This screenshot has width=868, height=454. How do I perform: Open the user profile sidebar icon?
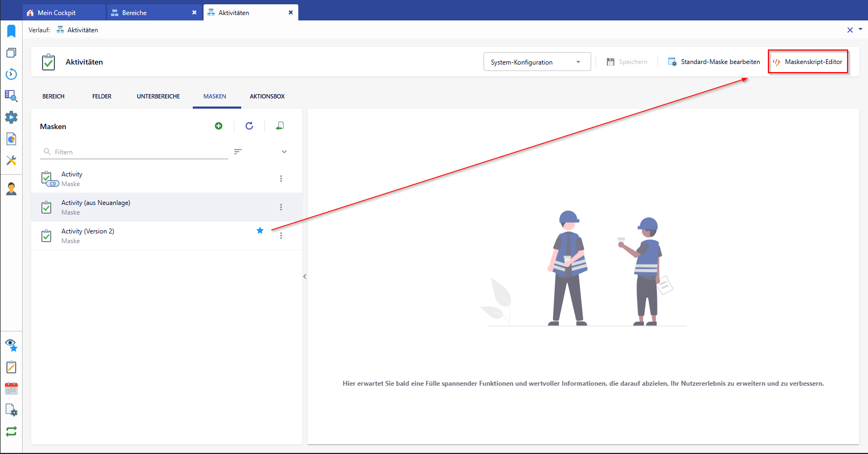click(x=11, y=189)
